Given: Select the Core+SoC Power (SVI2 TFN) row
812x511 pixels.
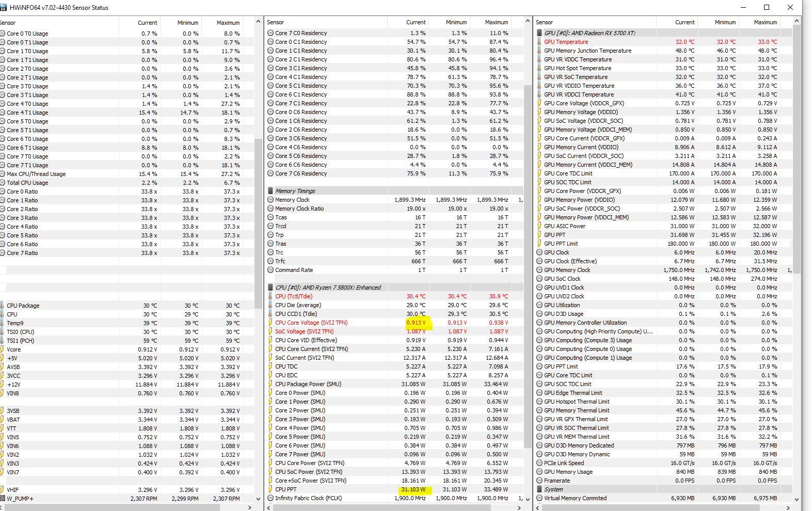Looking at the screenshot, I should pyautogui.click(x=394, y=481).
